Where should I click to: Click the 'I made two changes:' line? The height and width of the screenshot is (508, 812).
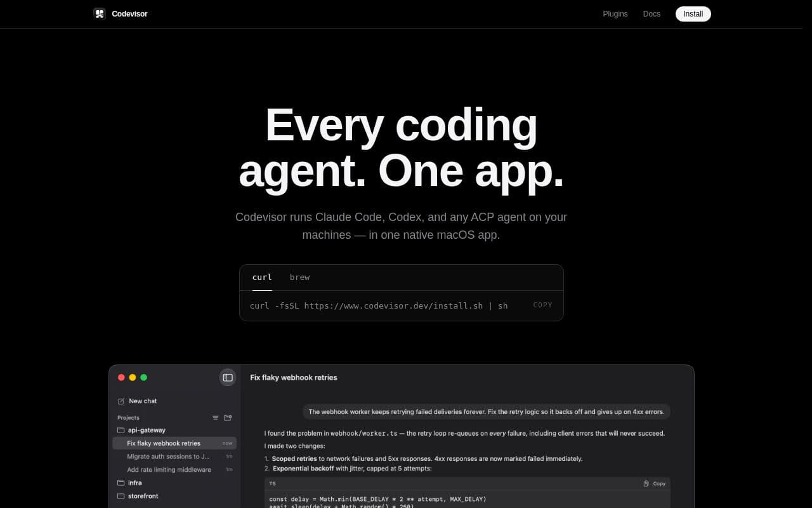(294, 446)
